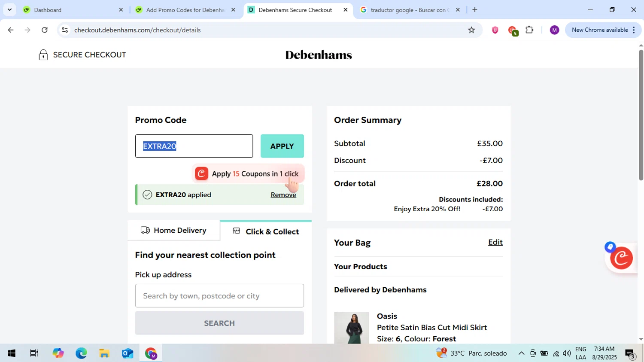Close the Add Promo Codes tab
The image size is (644, 362).
(233, 10)
